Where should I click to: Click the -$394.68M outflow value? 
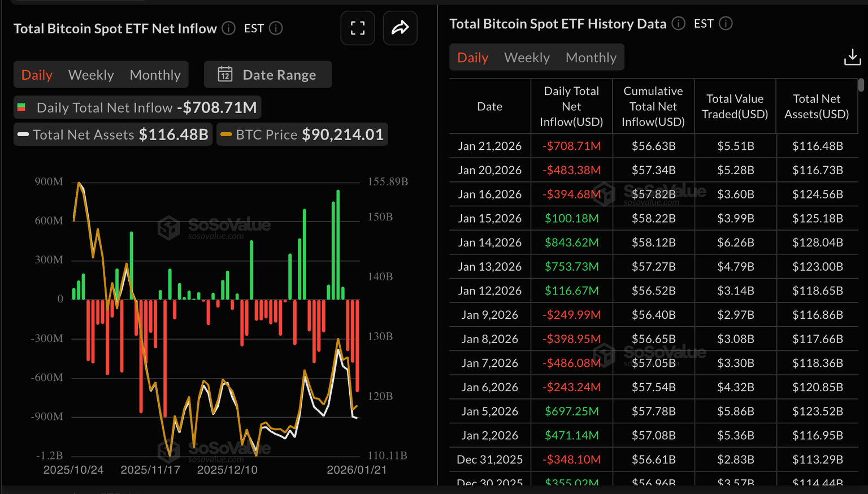click(x=571, y=194)
